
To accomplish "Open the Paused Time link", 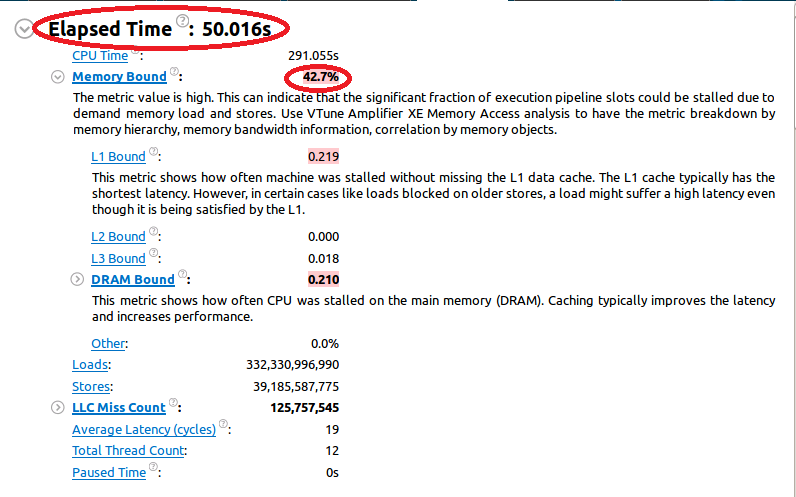I will [x=109, y=472].
